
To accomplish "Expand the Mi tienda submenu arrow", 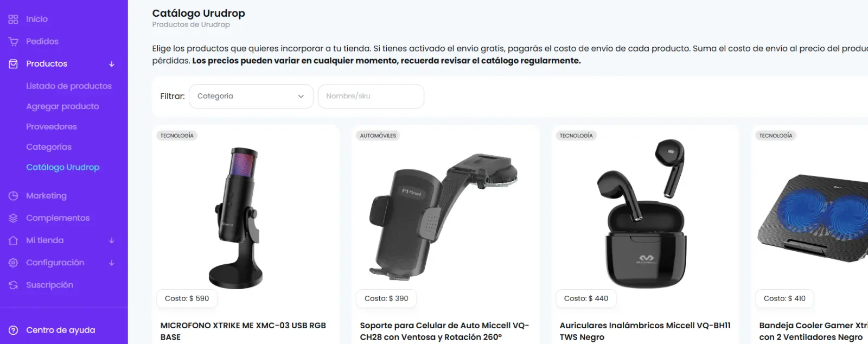I will 112,240.
